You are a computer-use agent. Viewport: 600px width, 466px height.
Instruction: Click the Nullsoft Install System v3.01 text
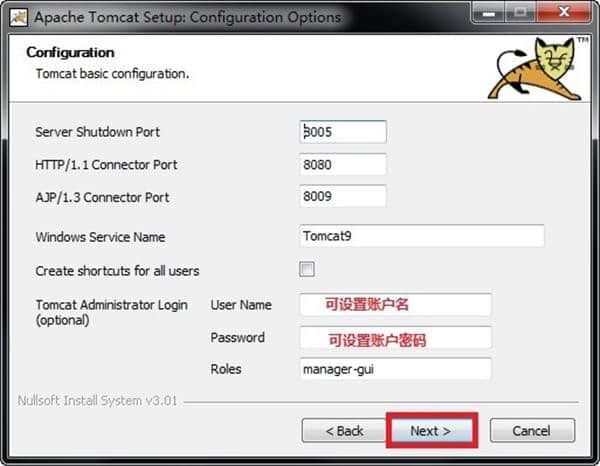tap(96, 401)
